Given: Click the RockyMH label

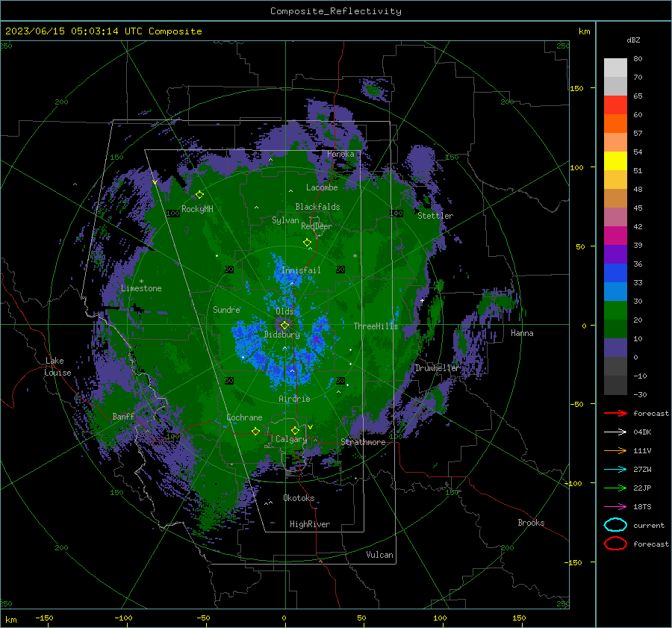Looking at the screenshot, I should [197, 209].
